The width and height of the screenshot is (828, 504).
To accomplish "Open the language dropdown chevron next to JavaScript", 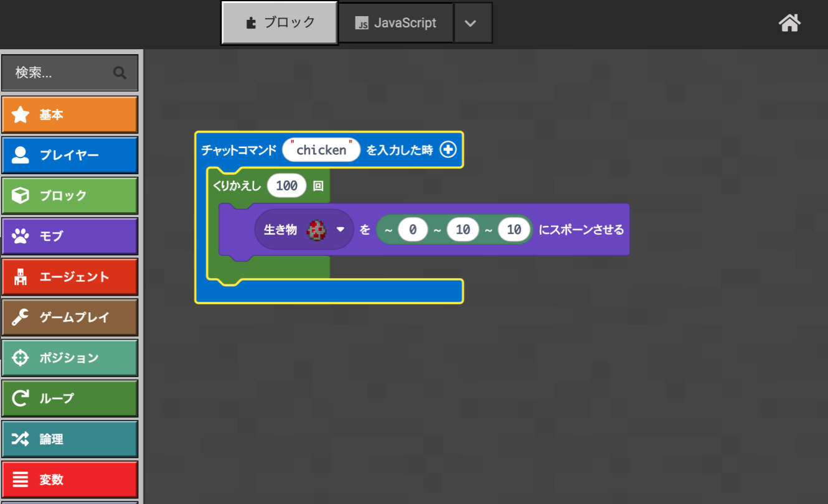I will tap(471, 23).
